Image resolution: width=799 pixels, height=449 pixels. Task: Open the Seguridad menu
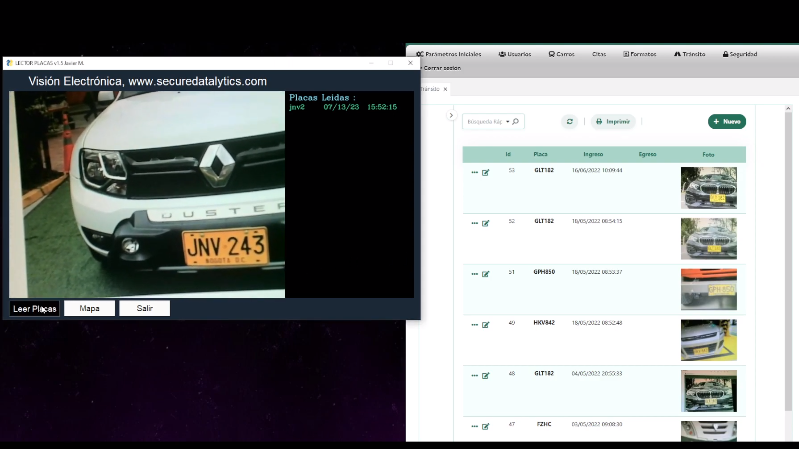740,54
